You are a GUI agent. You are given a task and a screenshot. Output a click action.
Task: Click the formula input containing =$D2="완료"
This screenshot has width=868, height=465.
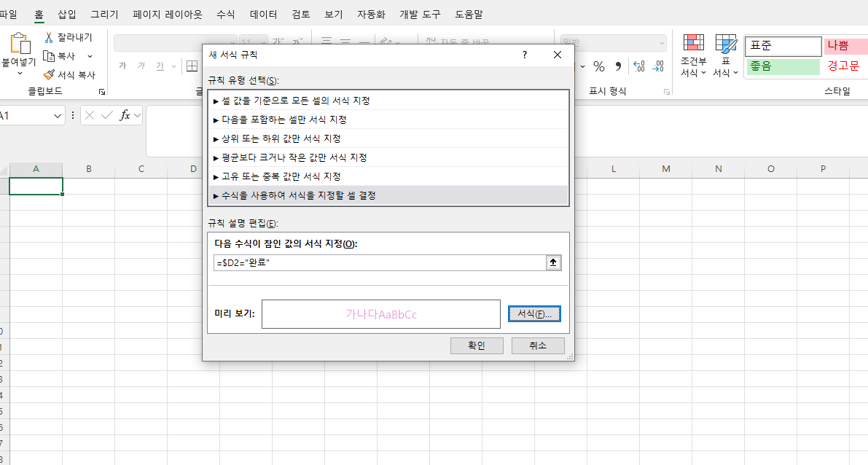click(372, 263)
